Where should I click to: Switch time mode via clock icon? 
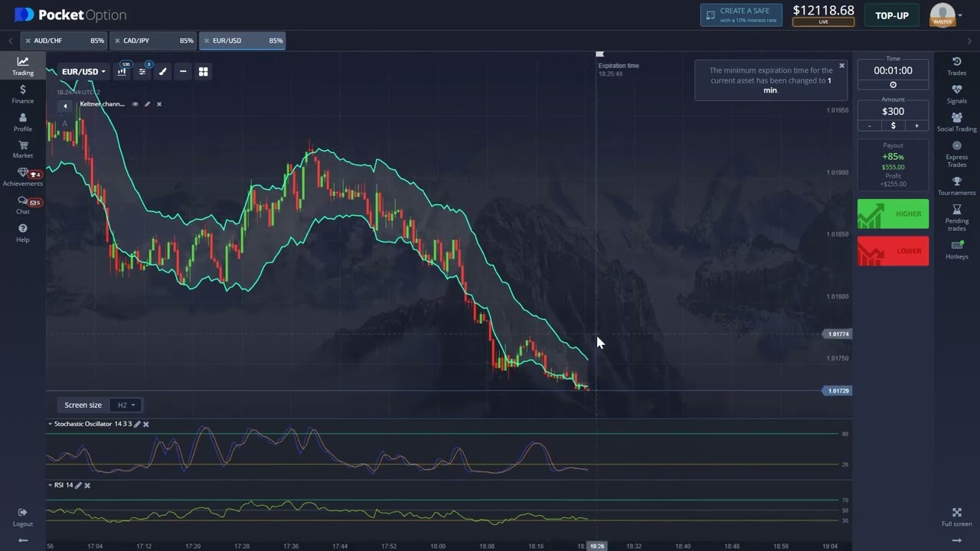(893, 85)
